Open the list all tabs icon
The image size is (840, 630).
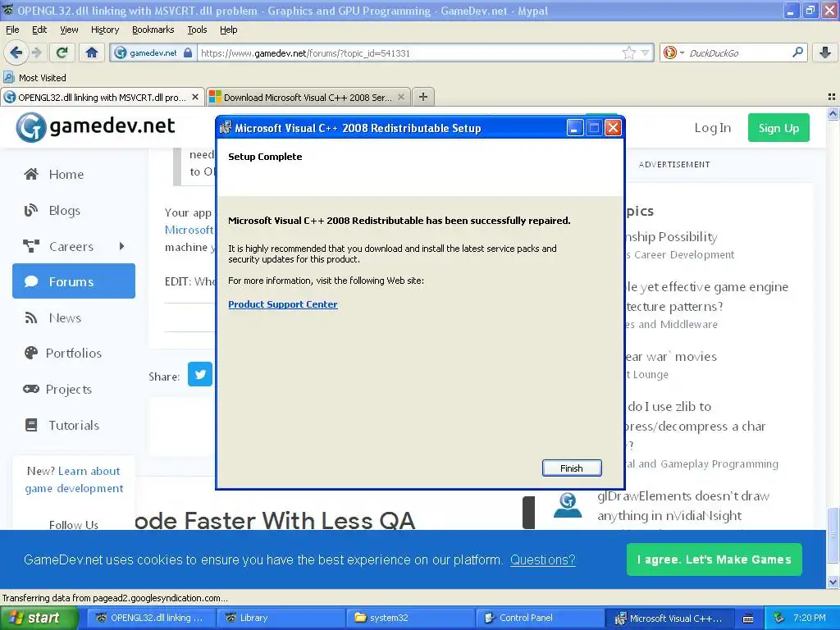pyautogui.click(x=832, y=97)
